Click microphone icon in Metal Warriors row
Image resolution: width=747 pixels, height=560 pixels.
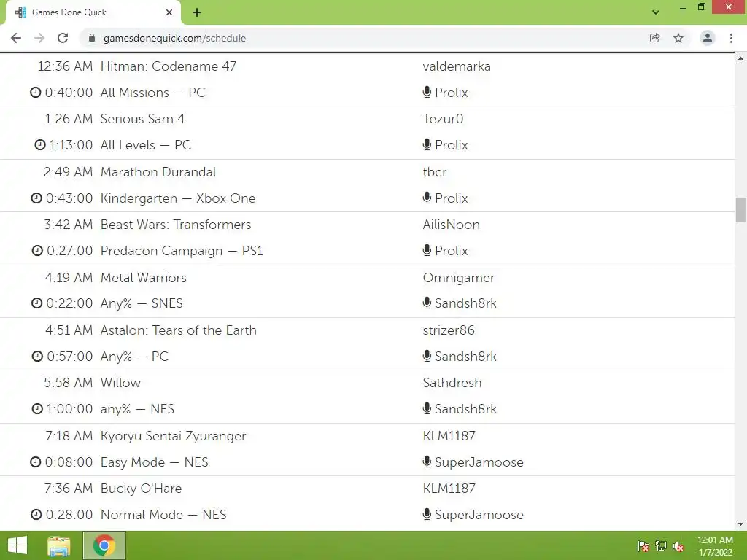[427, 303]
